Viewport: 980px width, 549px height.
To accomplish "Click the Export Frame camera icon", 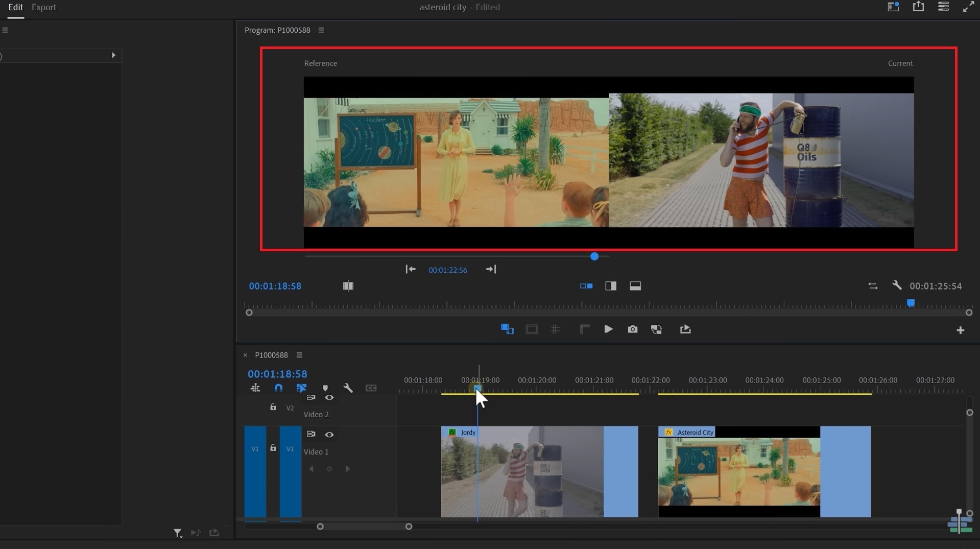I will [x=632, y=329].
